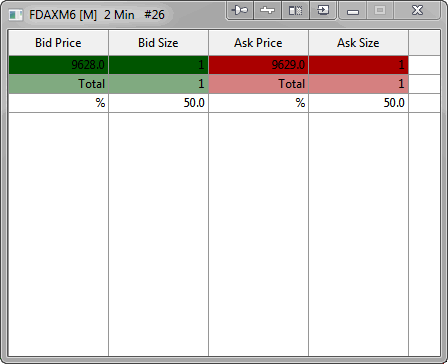Click the dark green bid size cell
This screenshot has height=364, width=448.
click(158, 65)
